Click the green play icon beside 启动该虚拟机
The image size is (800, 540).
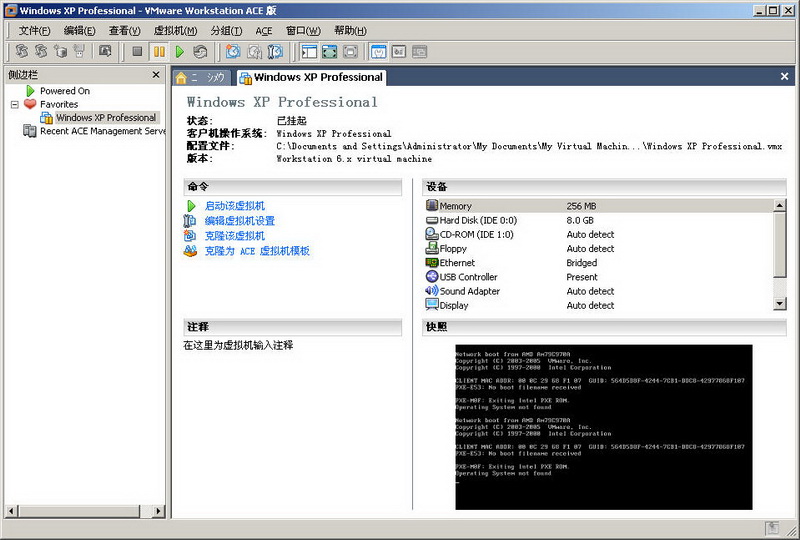tap(191, 206)
